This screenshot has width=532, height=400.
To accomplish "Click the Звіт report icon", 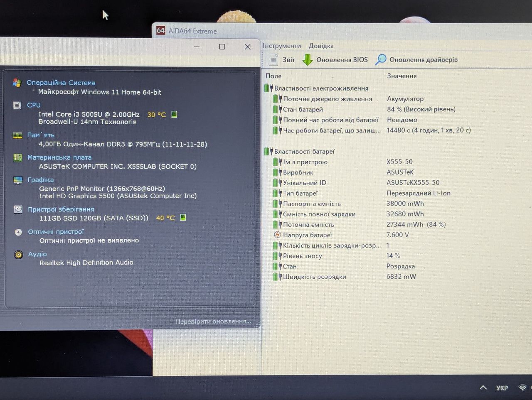I will click(273, 60).
